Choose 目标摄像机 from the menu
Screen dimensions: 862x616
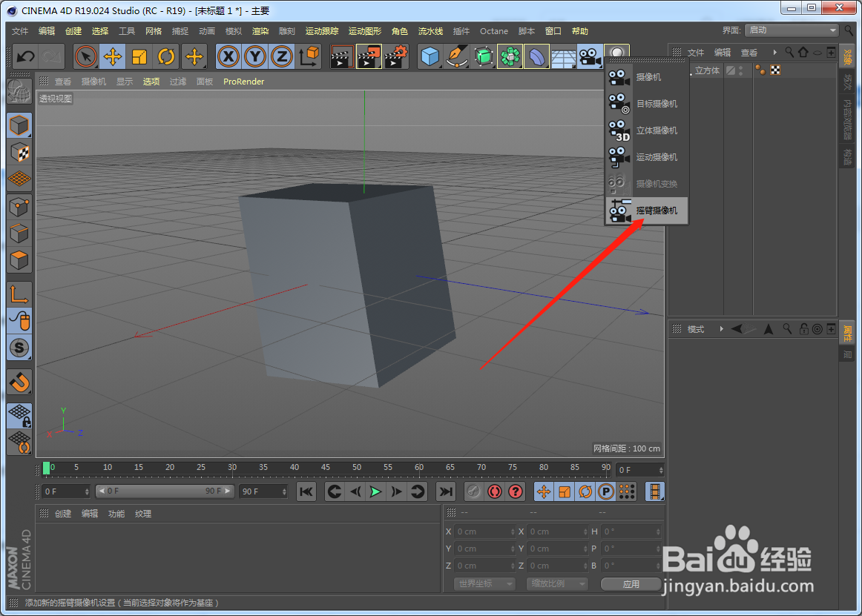pyautogui.click(x=647, y=104)
